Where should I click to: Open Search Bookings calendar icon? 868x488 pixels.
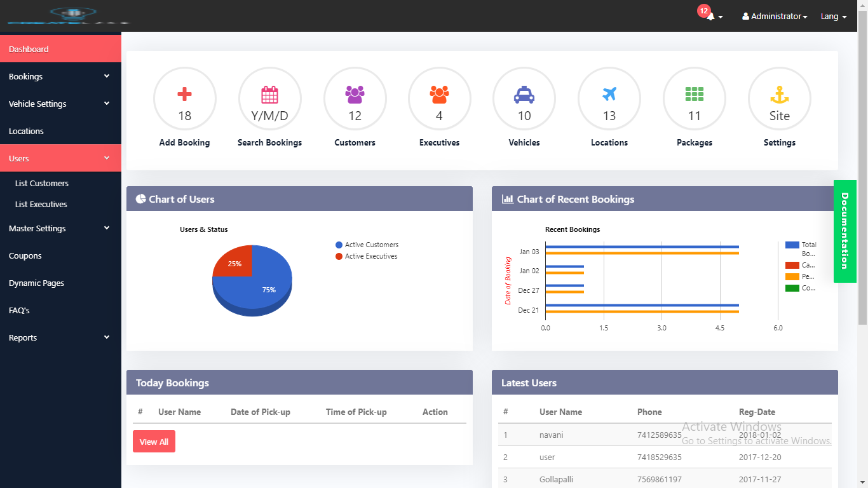coord(269,95)
